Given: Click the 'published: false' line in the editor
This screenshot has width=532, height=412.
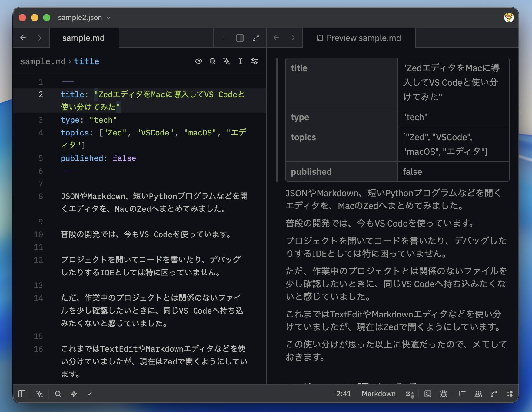Looking at the screenshot, I should point(98,158).
